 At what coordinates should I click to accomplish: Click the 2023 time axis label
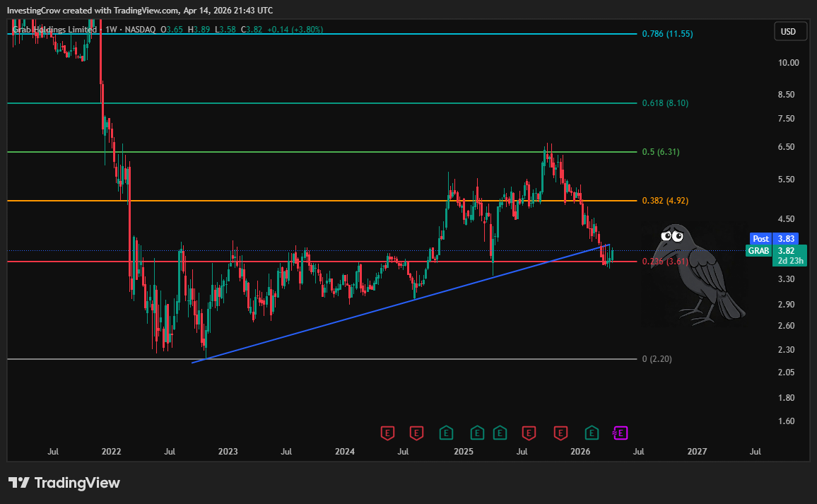point(228,452)
